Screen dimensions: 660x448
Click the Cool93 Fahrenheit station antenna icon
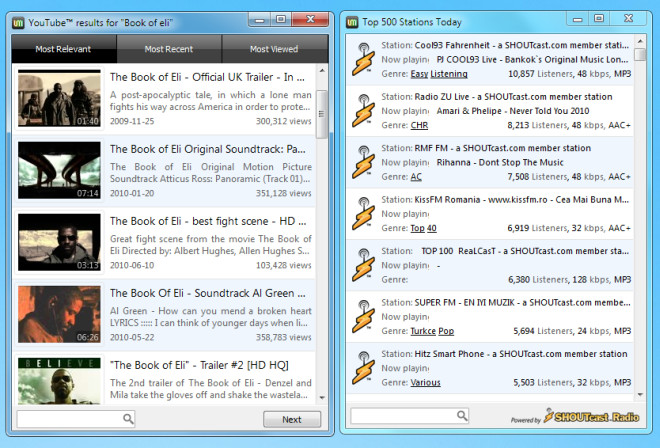360,59
